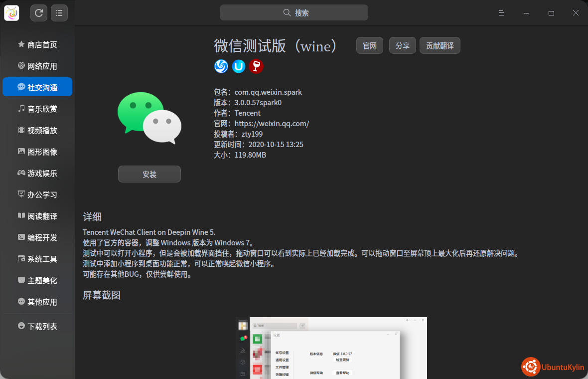
Task: Open 商店首页 store home page
Action: point(37,45)
